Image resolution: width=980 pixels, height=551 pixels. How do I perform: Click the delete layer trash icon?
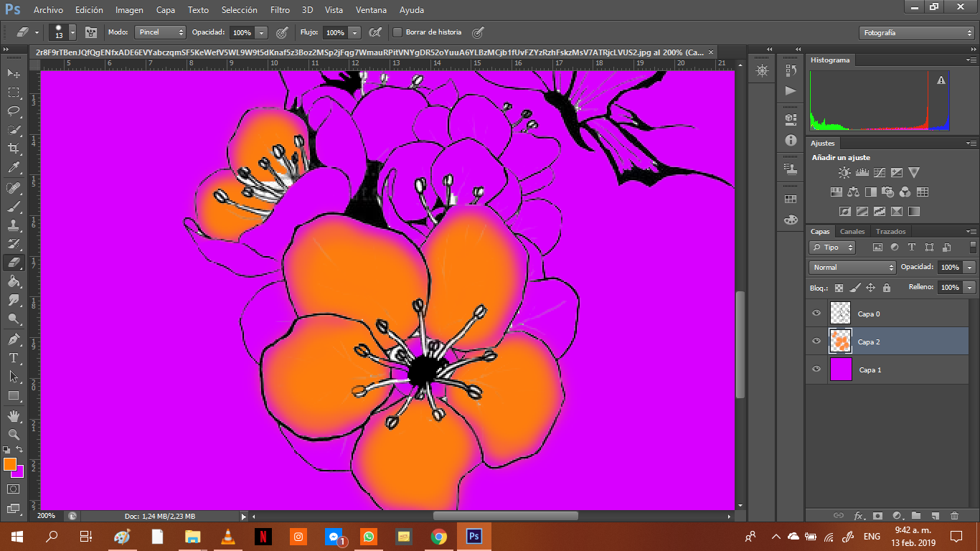(x=954, y=515)
